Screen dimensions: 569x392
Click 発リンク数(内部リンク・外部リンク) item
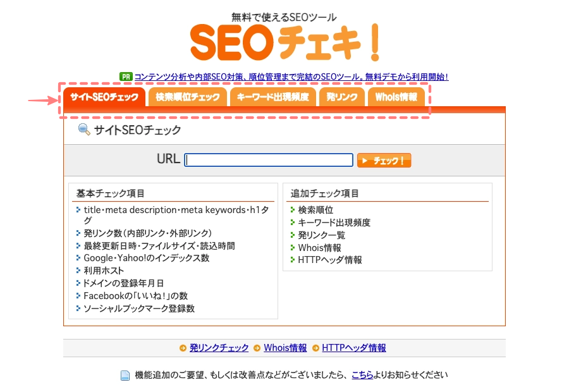(148, 233)
